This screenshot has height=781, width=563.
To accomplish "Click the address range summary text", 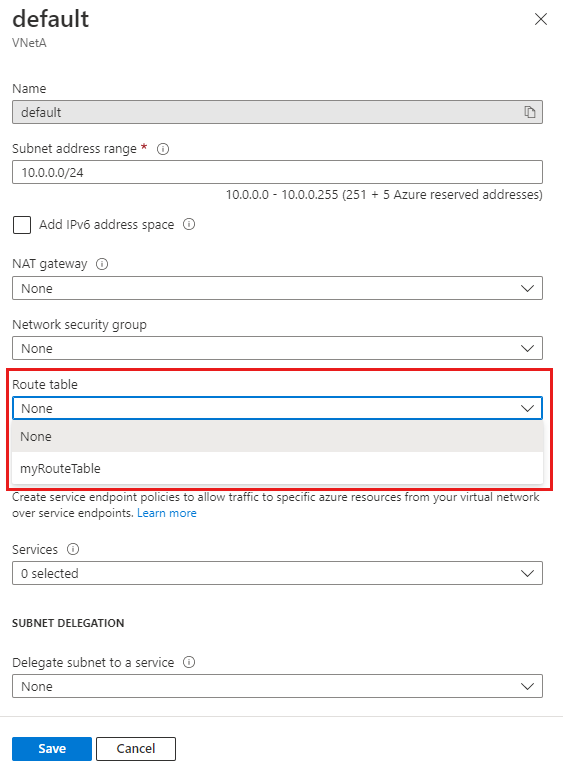I will click(384, 195).
